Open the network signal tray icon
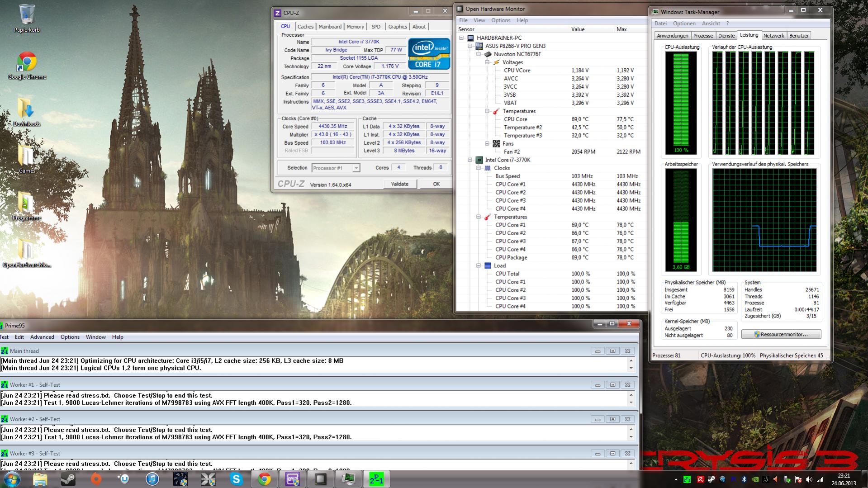Viewport: 868px width, 488px height. 820,479
